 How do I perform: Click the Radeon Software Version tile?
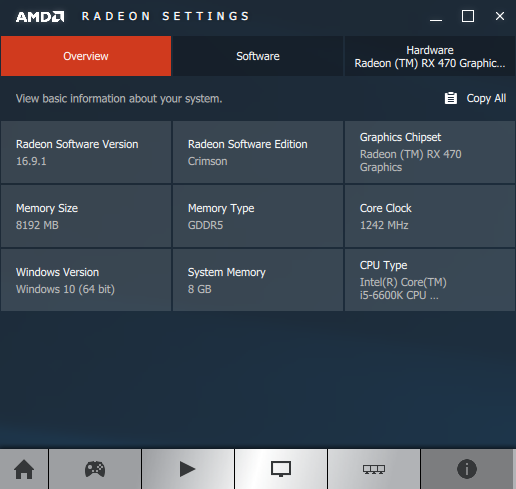86,152
